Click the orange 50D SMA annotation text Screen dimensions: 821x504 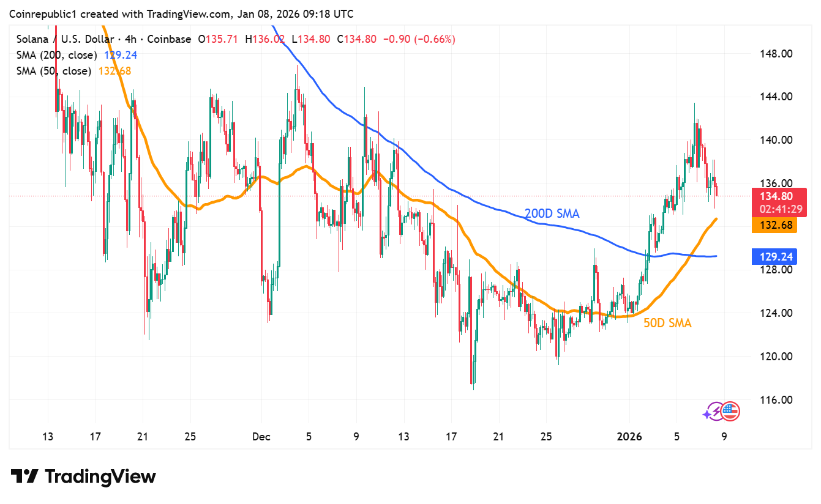click(x=667, y=324)
